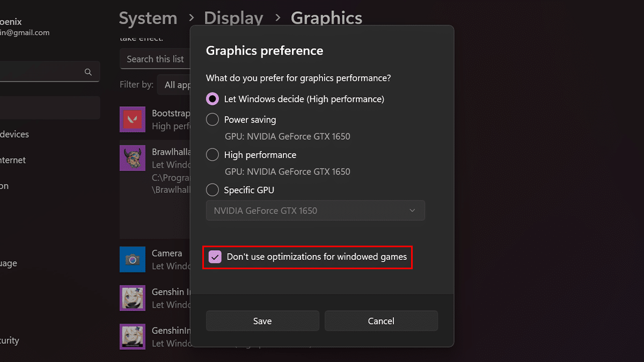
Task: Navigate to System in the breadcrumb
Action: coord(148,18)
